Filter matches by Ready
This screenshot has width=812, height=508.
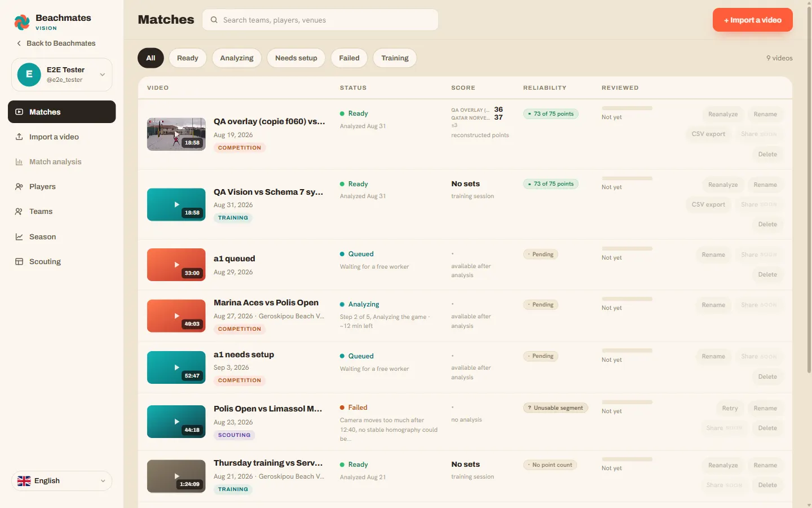[x=188, y=58]
